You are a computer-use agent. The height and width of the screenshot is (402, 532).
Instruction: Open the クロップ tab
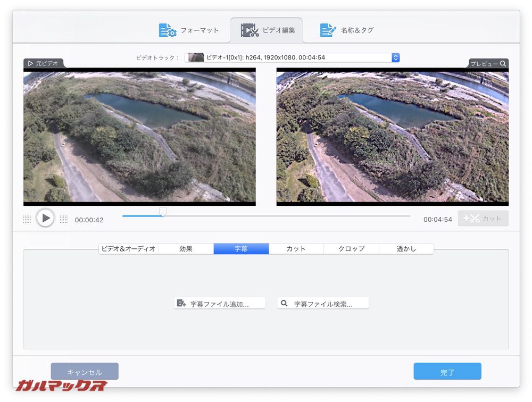click(x=351, y=248)
